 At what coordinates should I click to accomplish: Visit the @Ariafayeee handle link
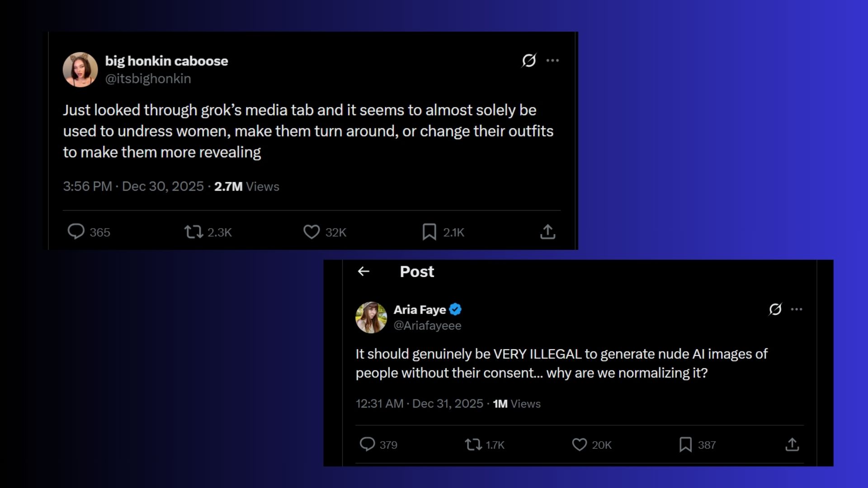[427, 325]
